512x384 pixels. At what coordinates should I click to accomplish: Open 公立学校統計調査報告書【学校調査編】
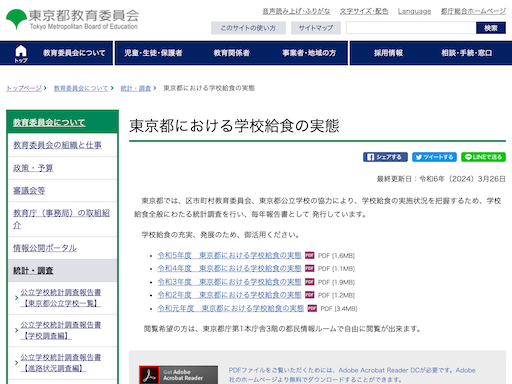61,330
